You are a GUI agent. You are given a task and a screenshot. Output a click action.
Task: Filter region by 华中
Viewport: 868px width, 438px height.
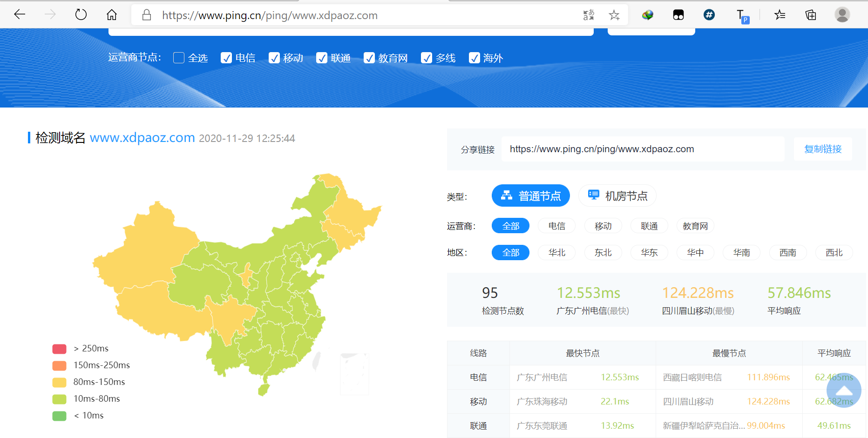tap(695, 252)
